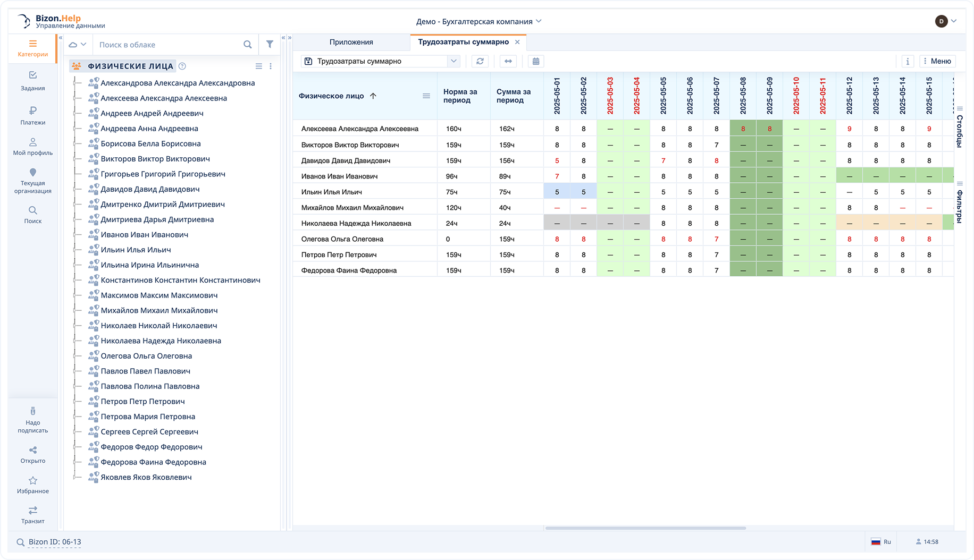This screenshot has height=560, width=974.
Task: Switch to the Приложения tab
Action: [x=351, y=42]
